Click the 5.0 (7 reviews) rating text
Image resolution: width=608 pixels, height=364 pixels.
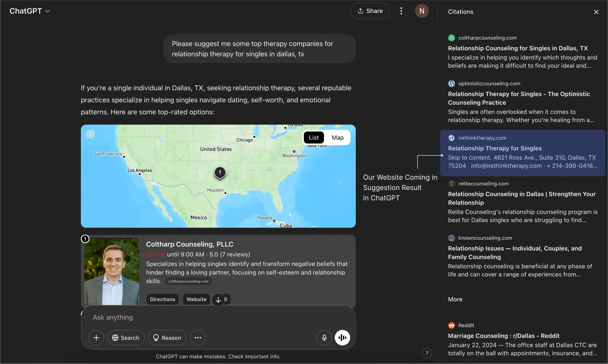(230, 254)
